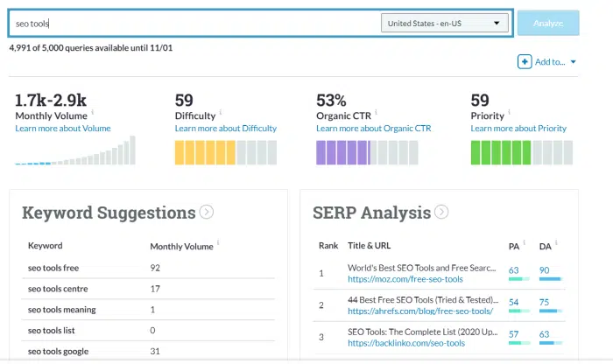Viewport: 613px width, 364px height.
Task: Click the info icon next to DA column
Action: pos(556,242)
